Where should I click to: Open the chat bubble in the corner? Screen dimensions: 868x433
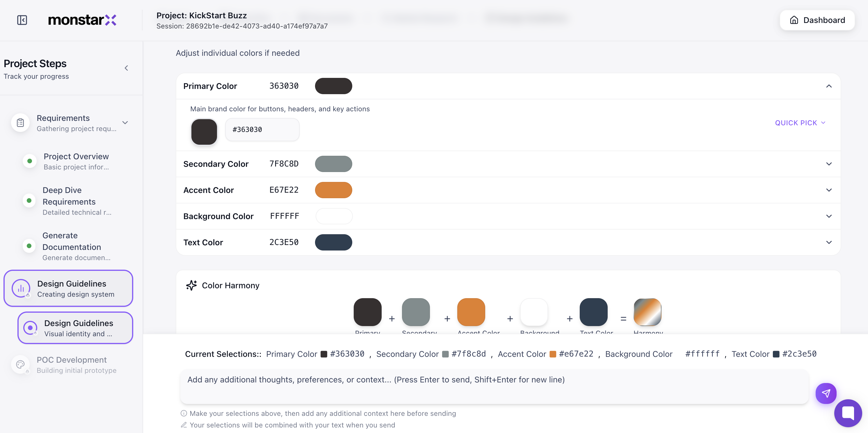(849, 413)
